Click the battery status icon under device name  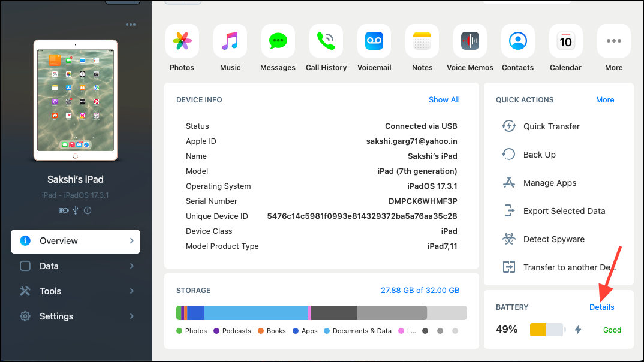(x=63, y=210)
